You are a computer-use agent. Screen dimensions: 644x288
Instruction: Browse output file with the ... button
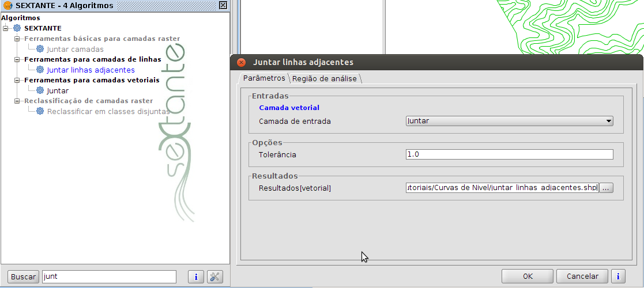click(607, 188)
